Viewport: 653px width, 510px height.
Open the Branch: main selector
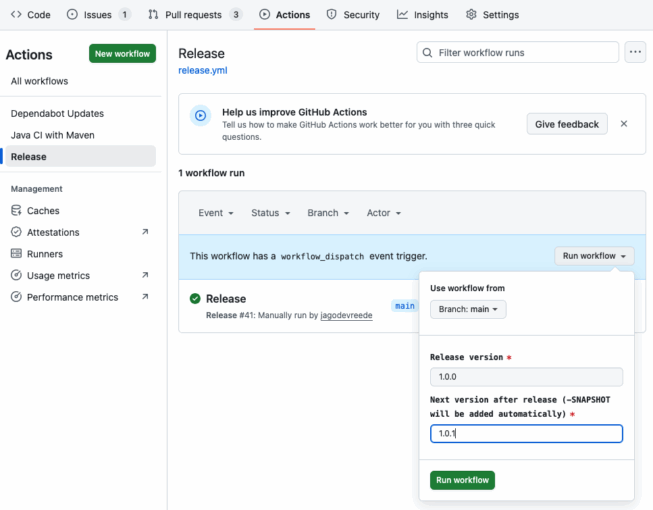point(468,309)
